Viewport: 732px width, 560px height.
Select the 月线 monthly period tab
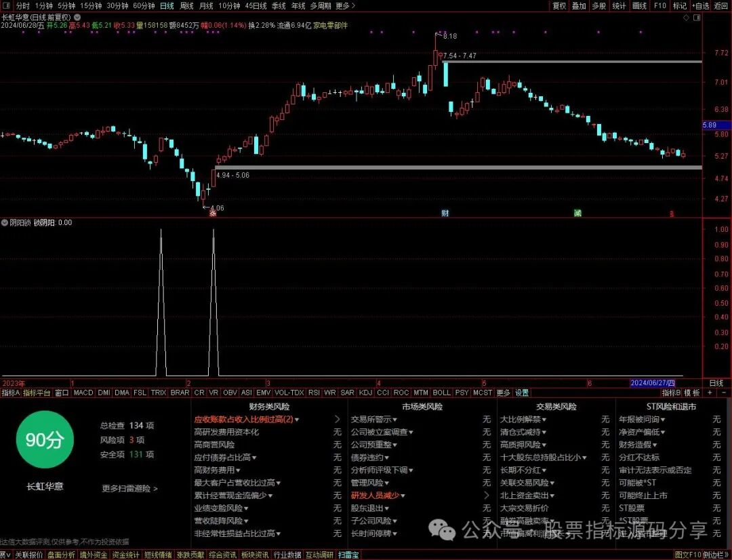(206, 5)
